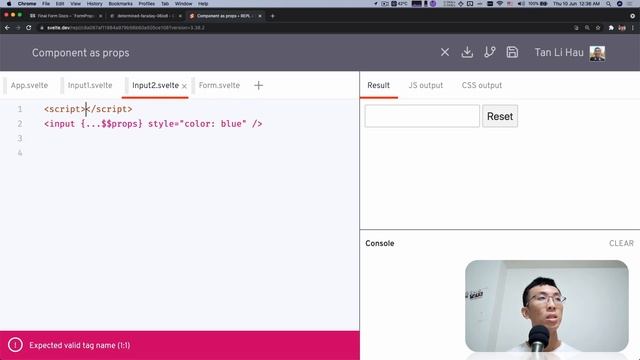640x360 pixels.
Task: Download the REPL project as zip
Action: [x=467, y=52]
